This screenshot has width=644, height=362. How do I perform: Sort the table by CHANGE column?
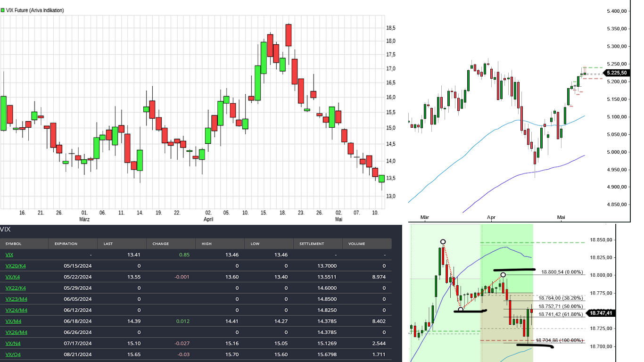click(x=160, y=243)
